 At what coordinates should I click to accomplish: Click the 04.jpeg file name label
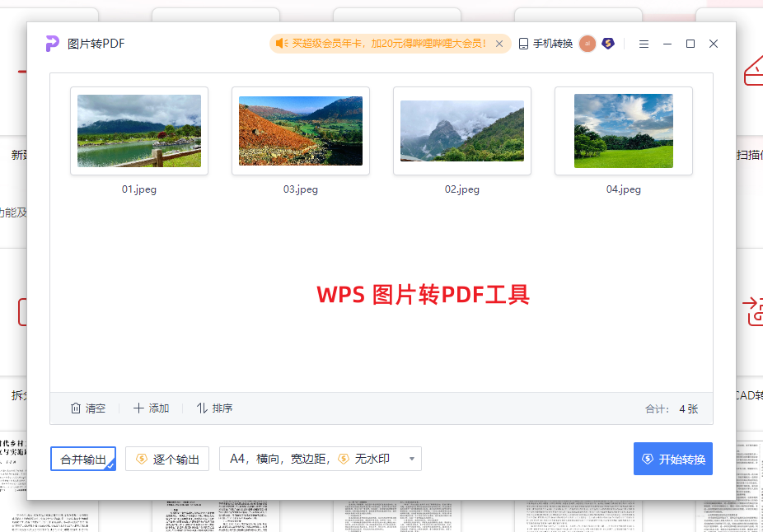[x=624, y=189]
